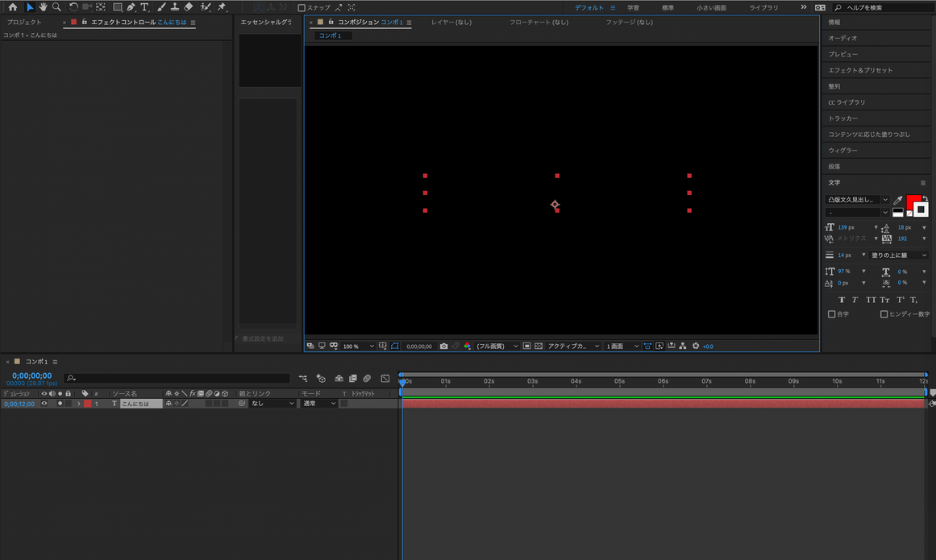Apply Superscript text style

click(901, 300)
